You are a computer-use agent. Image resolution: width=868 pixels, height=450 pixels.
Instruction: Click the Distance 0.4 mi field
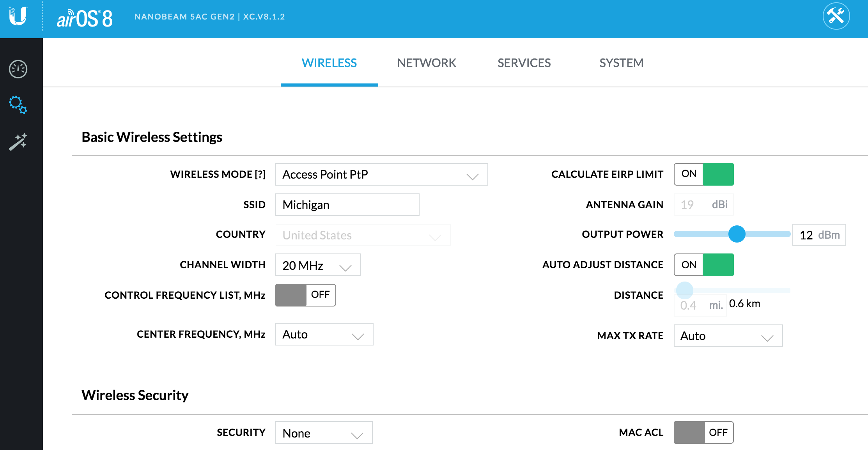click(x=700, y=305)
